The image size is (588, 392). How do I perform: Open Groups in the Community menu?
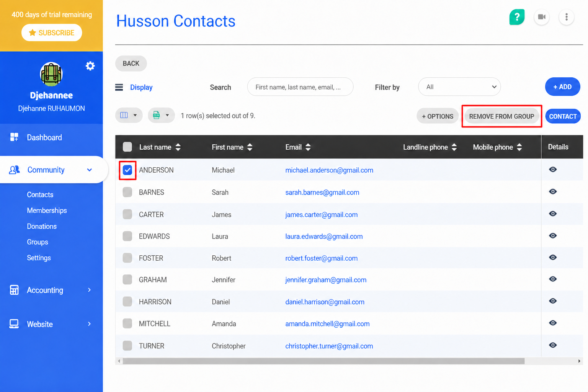[x=38, y=242]
